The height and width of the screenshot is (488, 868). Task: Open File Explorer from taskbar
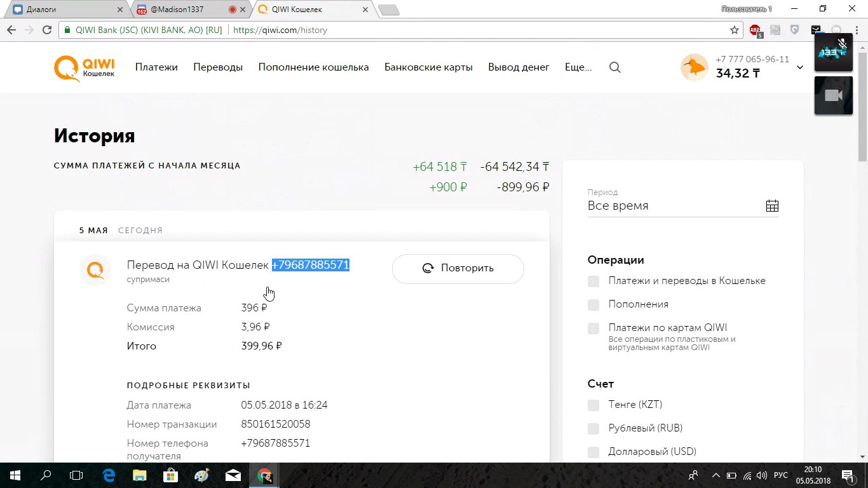click(x=139, y=475)
